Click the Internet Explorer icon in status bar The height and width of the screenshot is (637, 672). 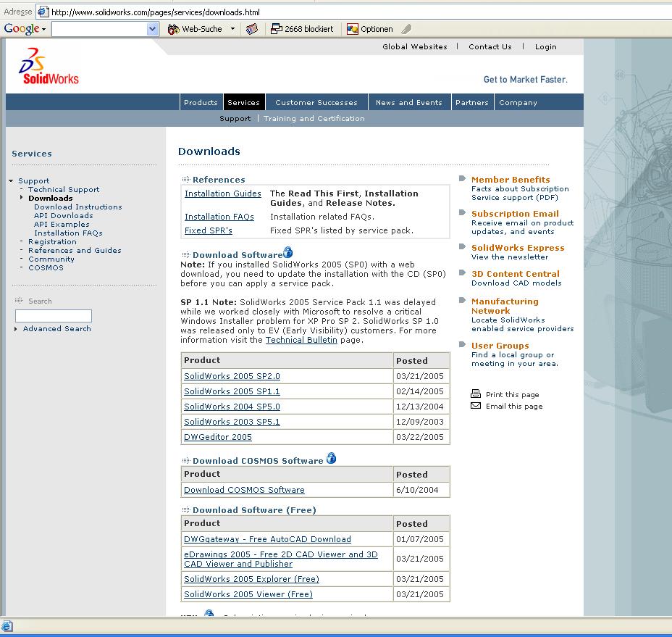tap(7, 626)
